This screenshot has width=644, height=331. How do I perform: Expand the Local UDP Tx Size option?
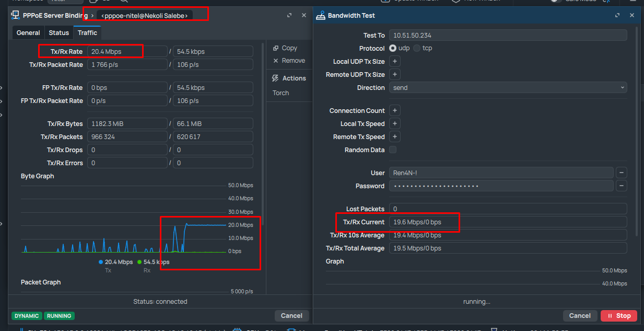tap(395, 62)
